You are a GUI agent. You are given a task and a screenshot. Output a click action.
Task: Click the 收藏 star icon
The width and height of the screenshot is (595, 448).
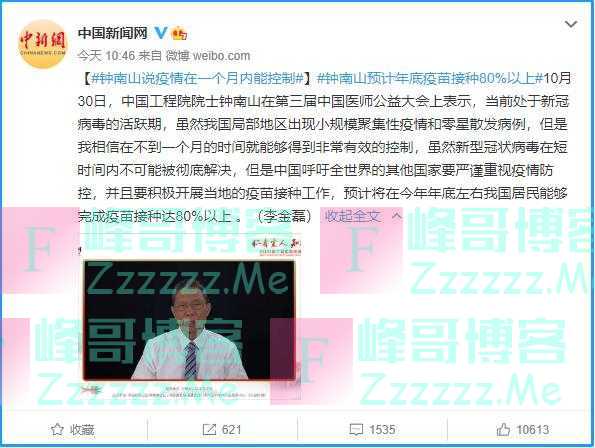click(57, 429)
